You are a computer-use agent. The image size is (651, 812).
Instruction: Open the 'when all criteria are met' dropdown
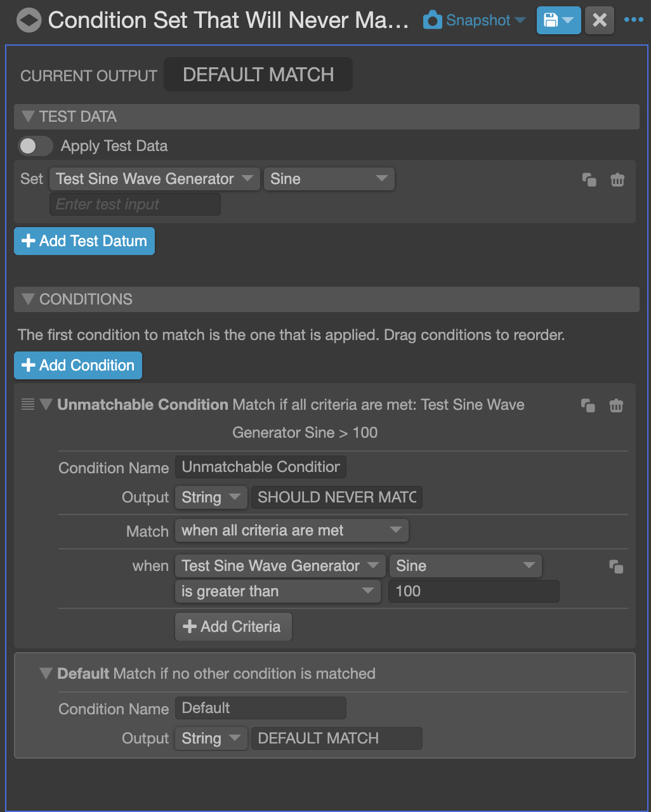click(x=291, y=530)
